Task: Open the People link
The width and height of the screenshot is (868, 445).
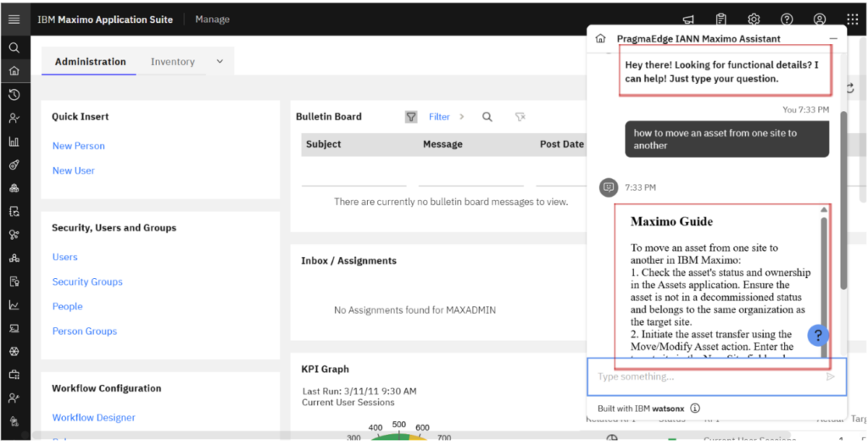Action: [68, 306]
